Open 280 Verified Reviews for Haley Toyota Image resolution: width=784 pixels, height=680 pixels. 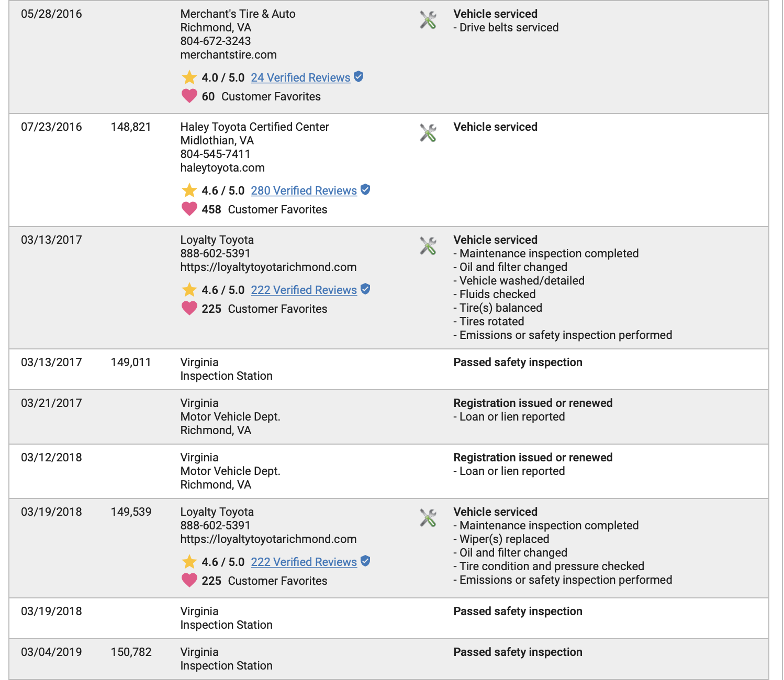304,191
